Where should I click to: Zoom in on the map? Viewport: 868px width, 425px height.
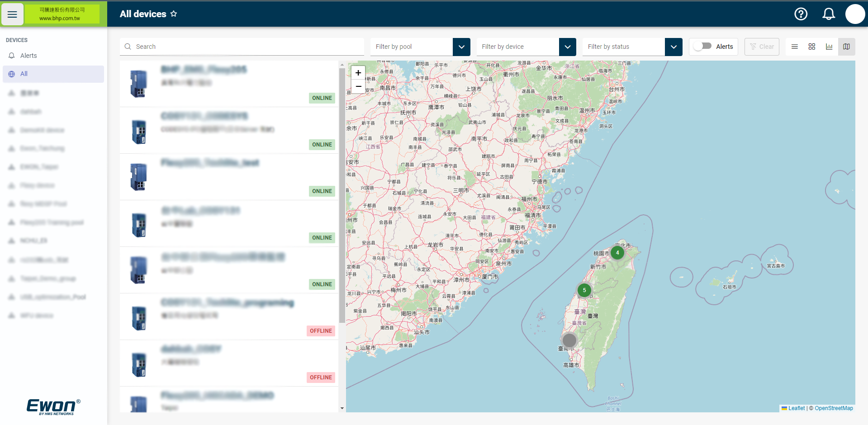coord(358,73)
